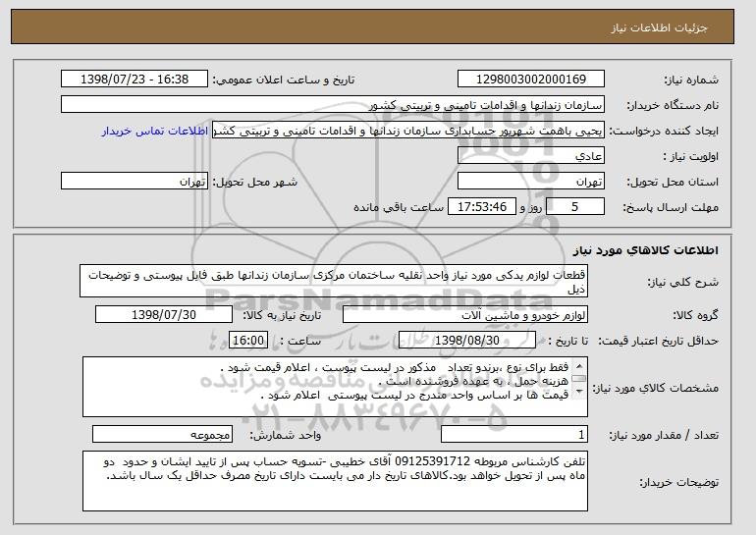Click the goods specification scrollbar thumb

[x=579, y=379]
